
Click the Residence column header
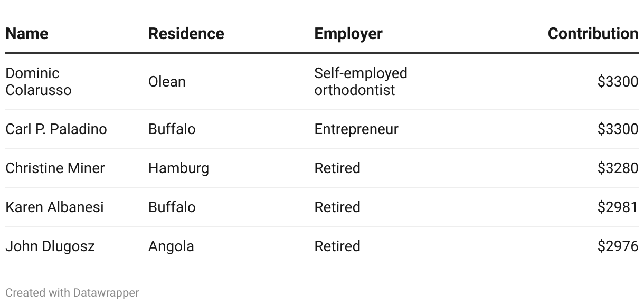(x=186, y=34)
